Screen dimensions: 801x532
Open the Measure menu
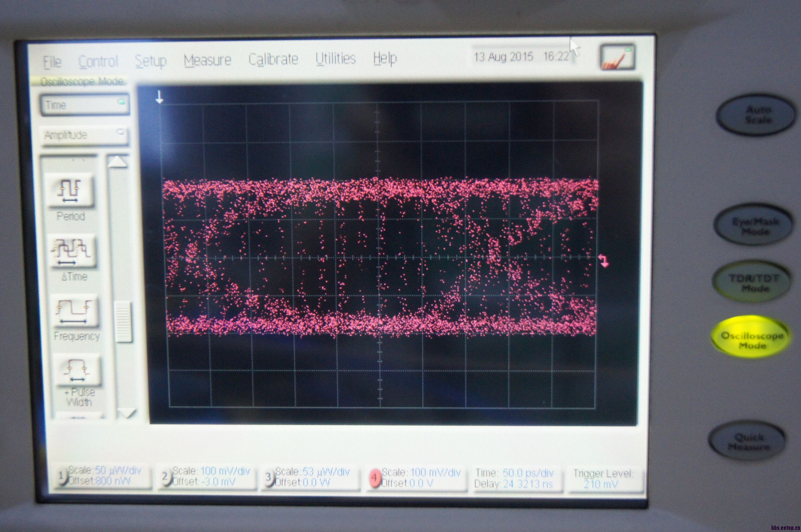point(207,60)
